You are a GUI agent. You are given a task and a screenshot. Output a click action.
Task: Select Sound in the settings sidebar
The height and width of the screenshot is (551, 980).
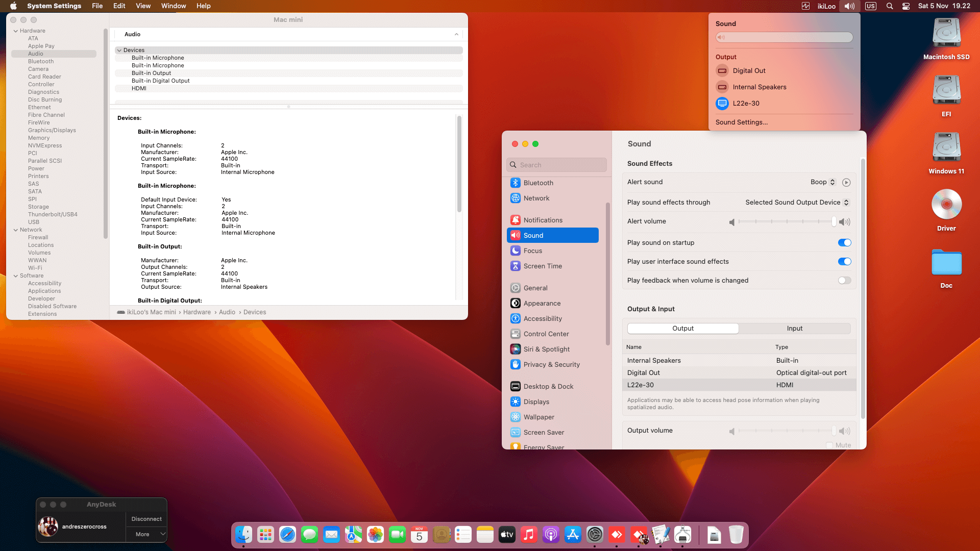[x=553, y=235]
